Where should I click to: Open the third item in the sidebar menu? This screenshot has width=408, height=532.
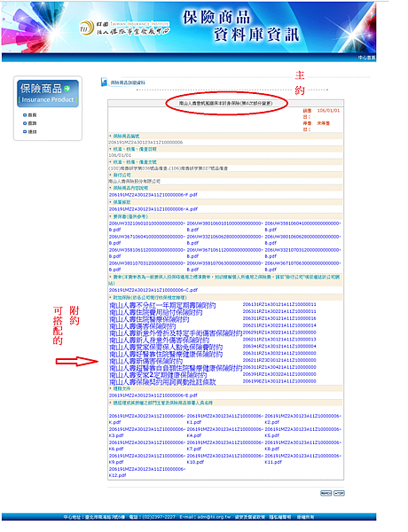(x=30, y=131)
